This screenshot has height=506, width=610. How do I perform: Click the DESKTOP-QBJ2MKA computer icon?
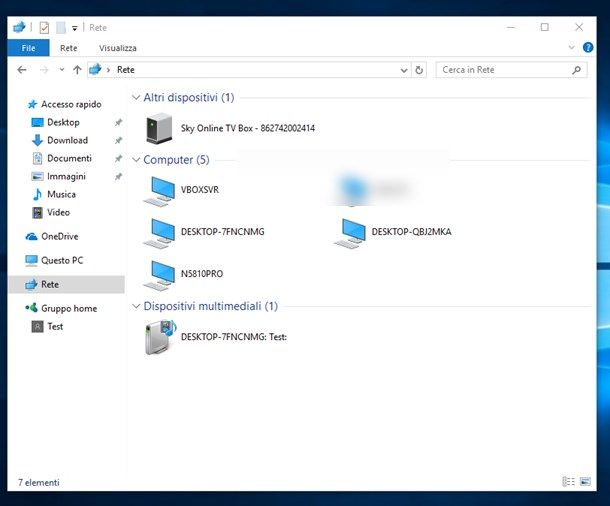[x=350, y=232]
